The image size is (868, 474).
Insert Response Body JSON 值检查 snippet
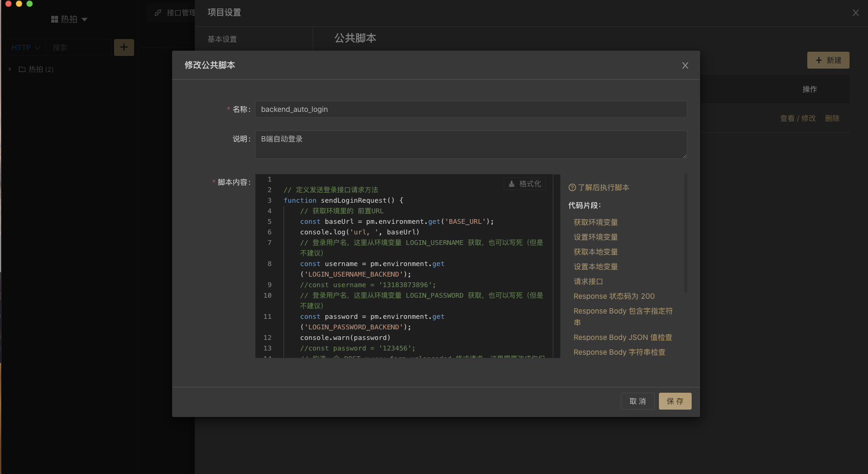point(622,337)
